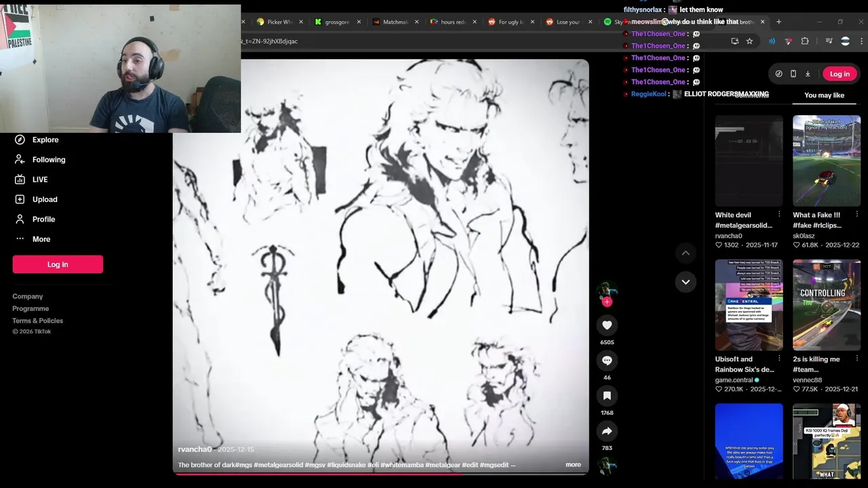The image size is (868, 488).
Task: Click the #liquidsnake hashtag in caption
Action: (347, 465)
